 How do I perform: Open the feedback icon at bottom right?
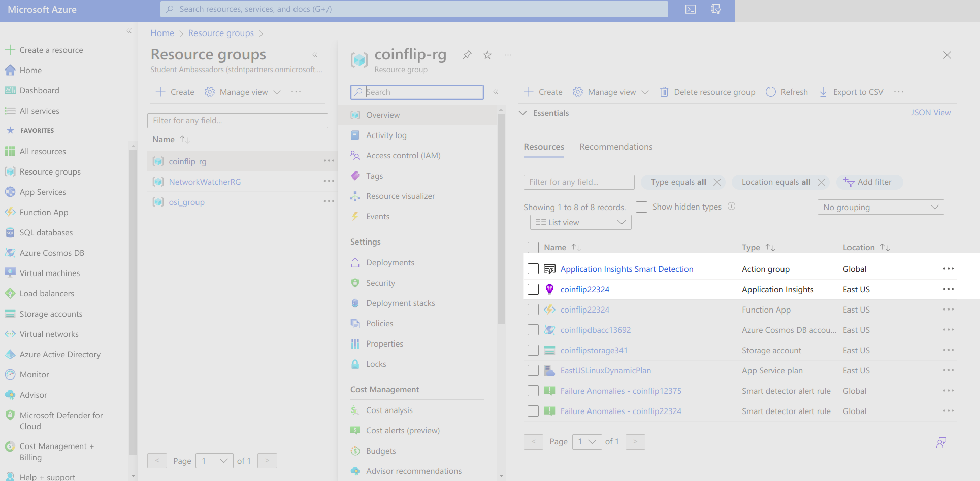click(x=941, y=442)
